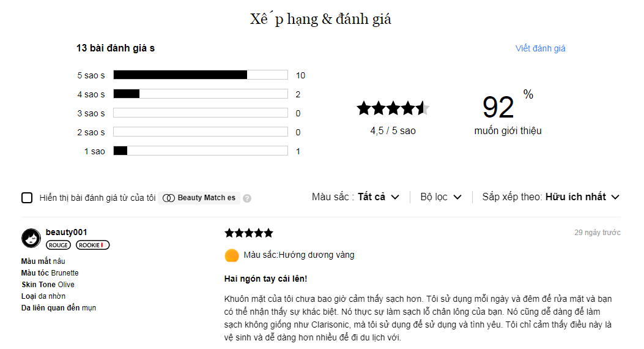This screenshot has height=349, width=644.
Task: Click the five-star rating on beauty001's review
Action: pos(248,233)
